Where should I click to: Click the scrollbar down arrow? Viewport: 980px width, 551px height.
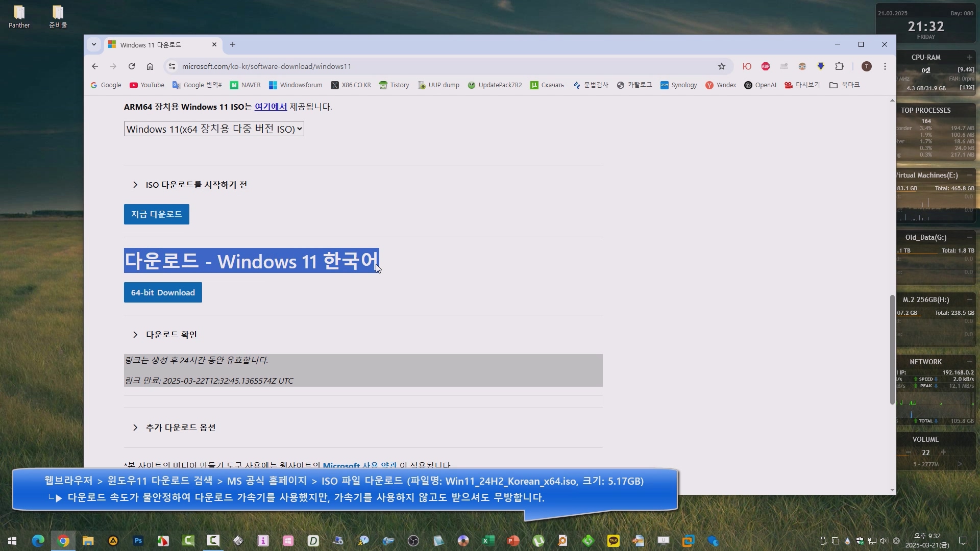(x=892, y=490)
